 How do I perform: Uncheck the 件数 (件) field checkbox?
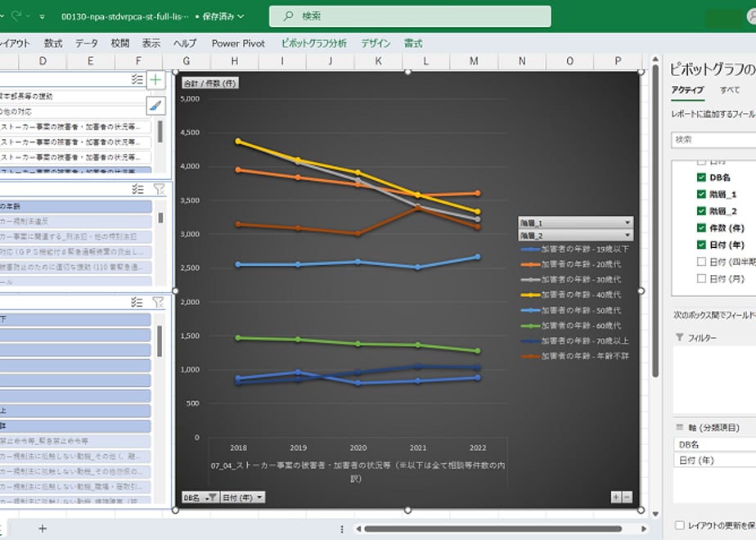701,228
